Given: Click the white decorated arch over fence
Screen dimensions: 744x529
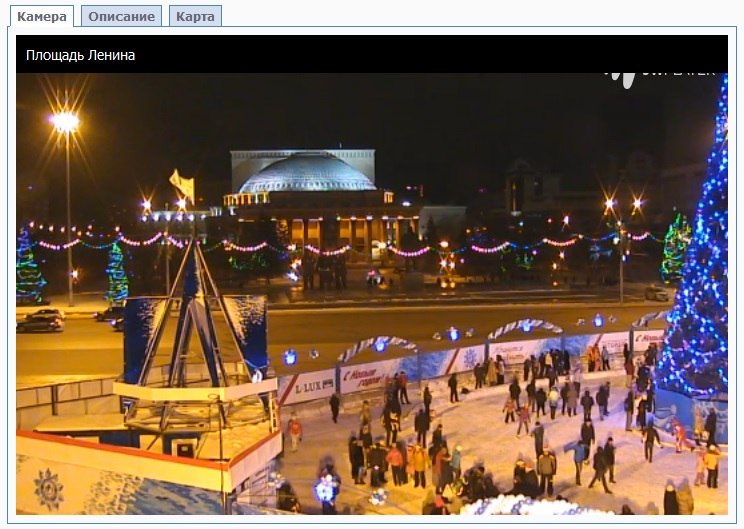Looking at the screenshot, I should pos(524,329).
